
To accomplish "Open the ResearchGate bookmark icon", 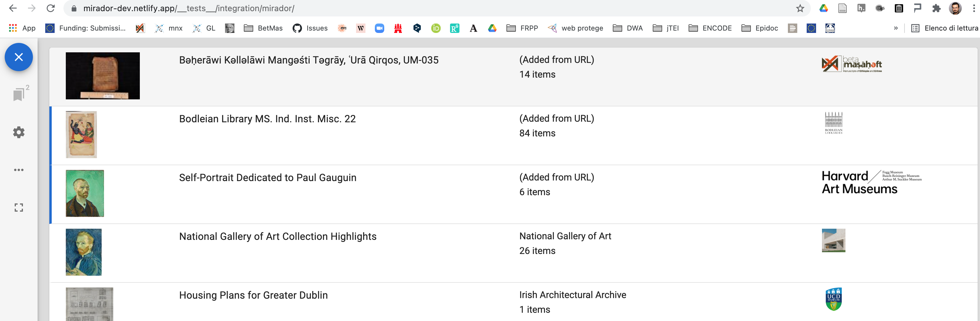I will coord(455,28).
